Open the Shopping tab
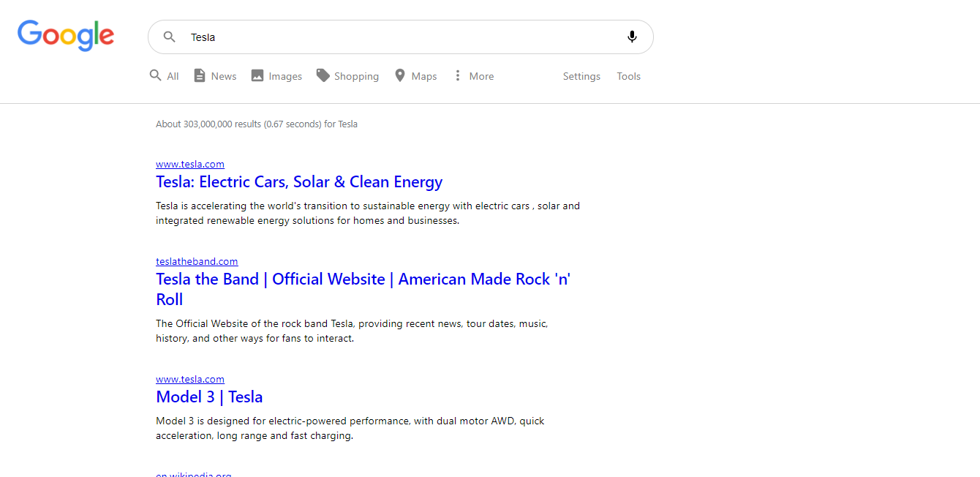This screenshot has height=477, width=980. pyautogui.click(x=347, y=76)
